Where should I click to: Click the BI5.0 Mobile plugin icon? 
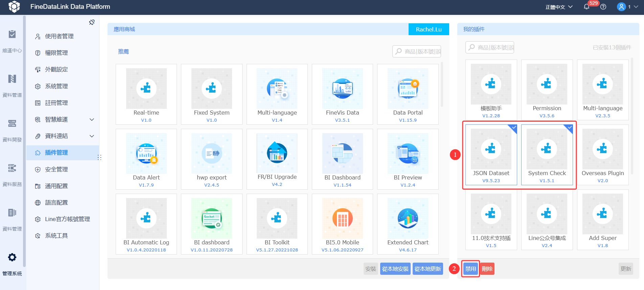pos(342,218)
